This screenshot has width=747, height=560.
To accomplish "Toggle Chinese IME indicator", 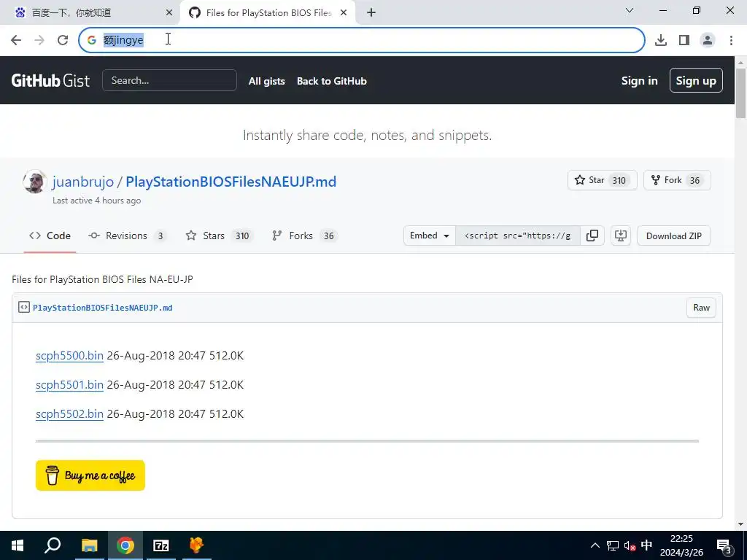I will (x=646, y=545).
